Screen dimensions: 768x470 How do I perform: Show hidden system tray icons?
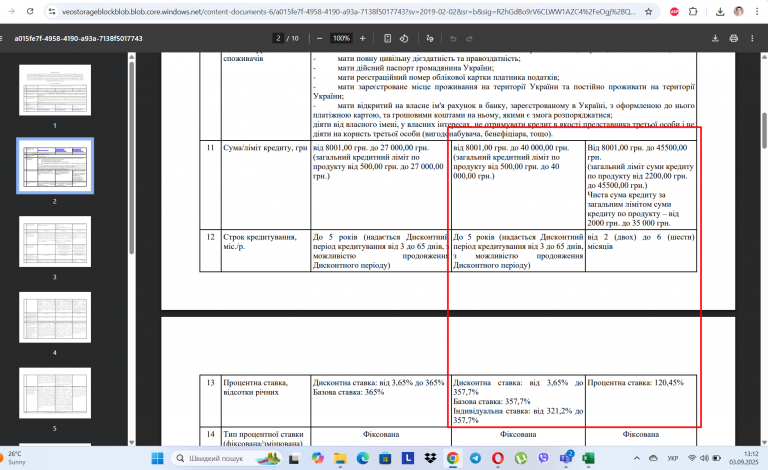point(636,458)
